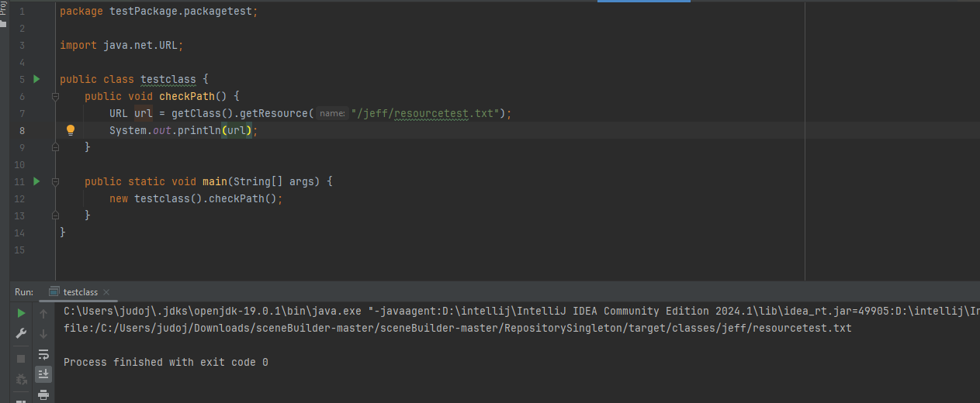Click the class name 'testclass' in declaration

(x=168, y=79)
